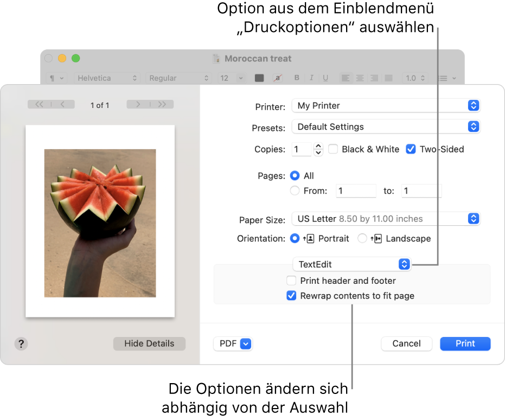Click the Hide Details button
Screen dimensions: 505x420
[149, 343]
